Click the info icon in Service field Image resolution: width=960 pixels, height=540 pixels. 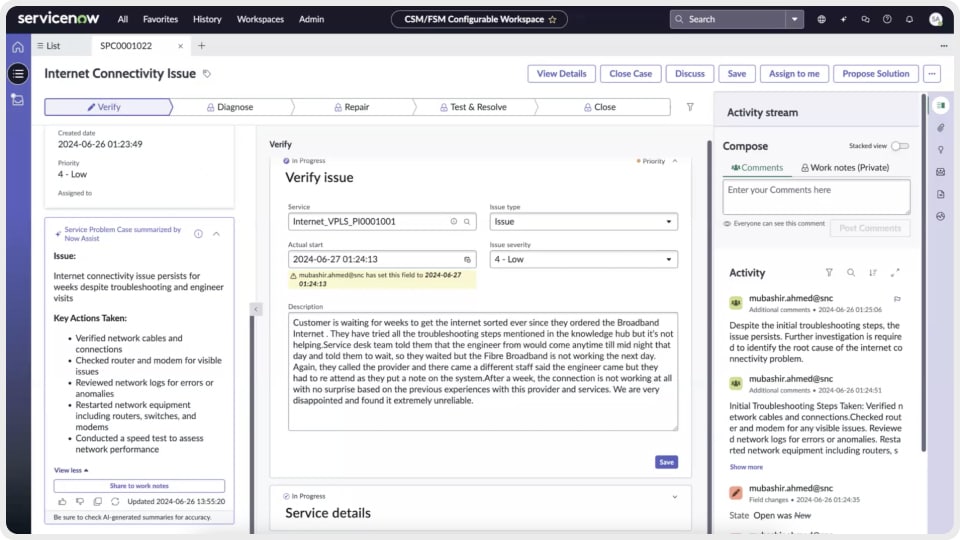point(454,222)
